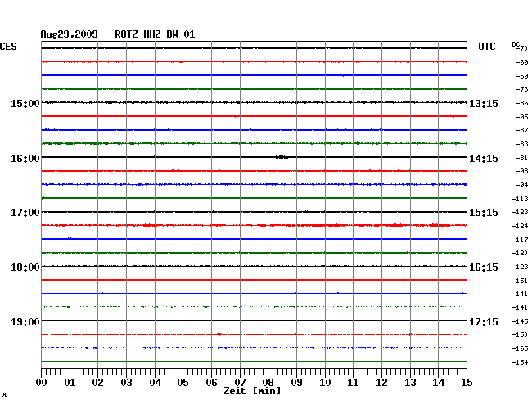Click the '14:15' UTC time label
Screen dimensions: 532x404
tap(484, 159)
